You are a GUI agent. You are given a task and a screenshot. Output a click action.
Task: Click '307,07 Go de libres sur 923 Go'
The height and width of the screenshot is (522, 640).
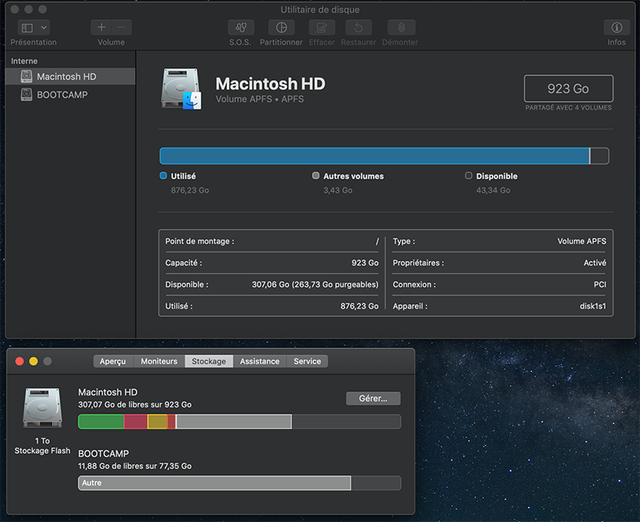click(135, 404)
